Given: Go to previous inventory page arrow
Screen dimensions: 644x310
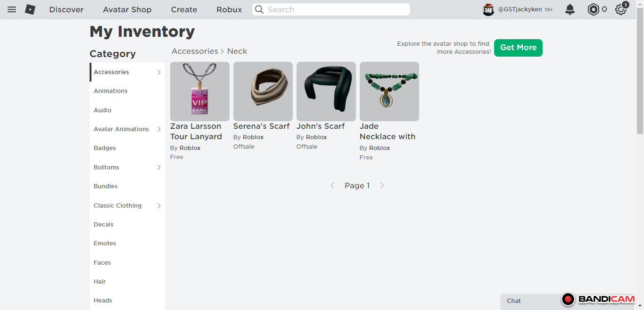Looking at the screenshot, I should click(x=332, y=186).
